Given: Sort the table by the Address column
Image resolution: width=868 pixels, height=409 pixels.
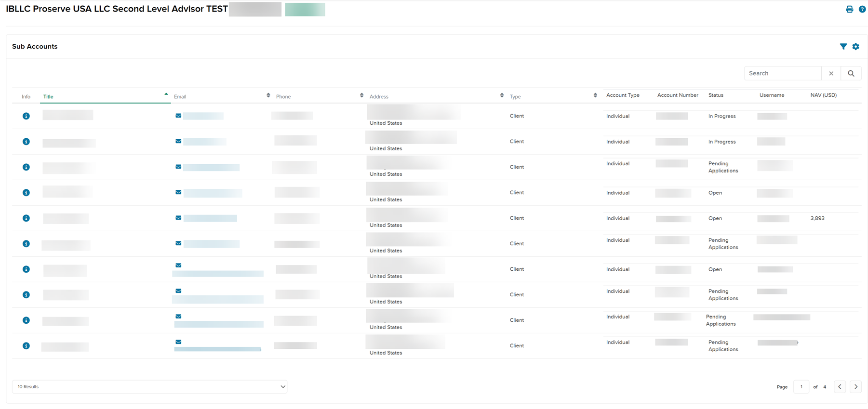Looking at the screenshot, I should point(436,96).
